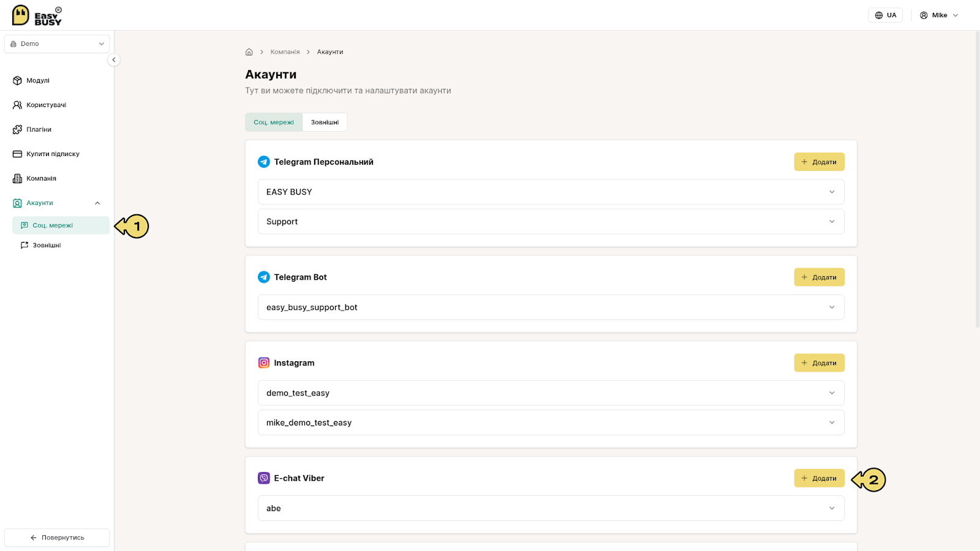
Task: Click the home icon in the breadcrumb
Action: tap(249, 52)
